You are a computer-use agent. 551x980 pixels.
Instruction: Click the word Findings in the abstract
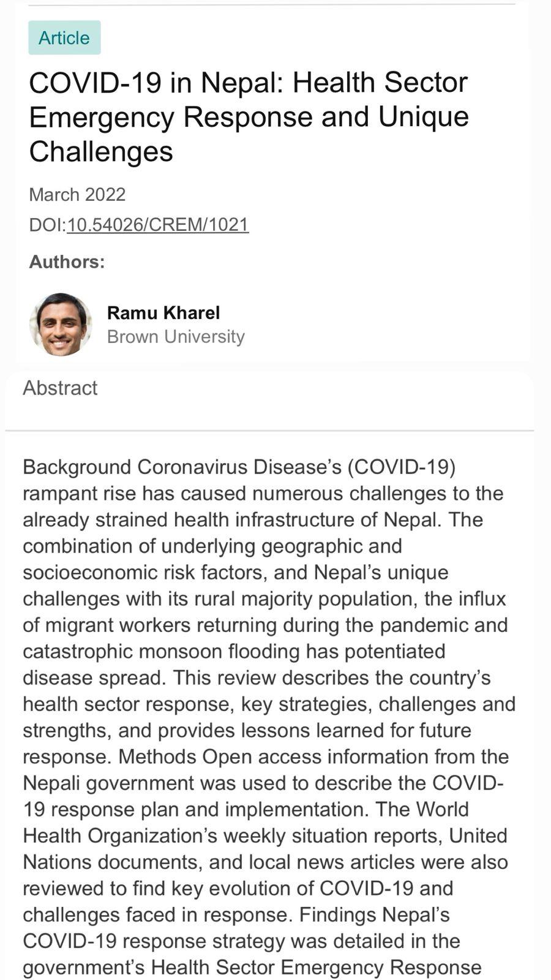[x=338, y=914]
